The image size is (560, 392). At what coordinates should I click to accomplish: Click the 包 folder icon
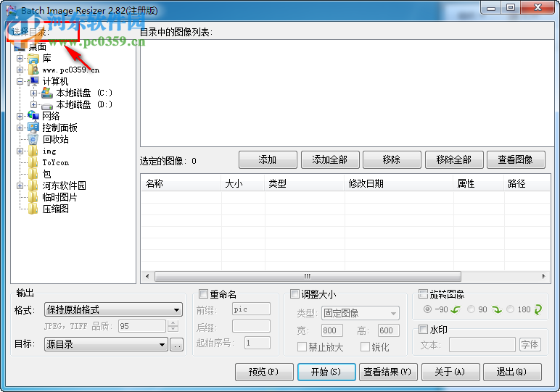click(x=33, y=174)
